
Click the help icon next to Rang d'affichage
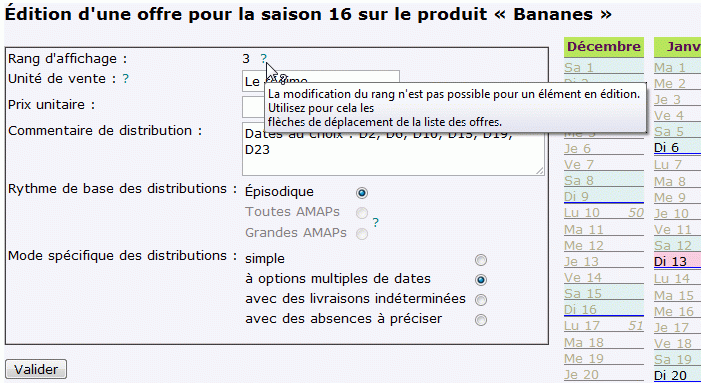pyautogui.click(x=264, y=58)
